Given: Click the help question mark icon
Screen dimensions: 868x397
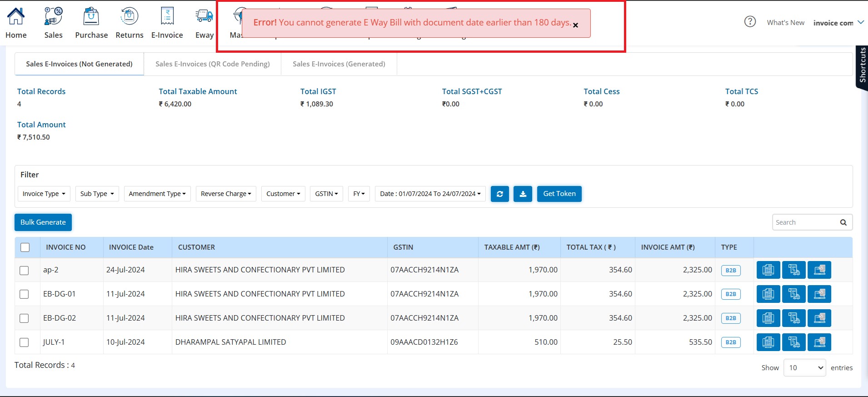Looking at the screenshot, I should [750, 21].
